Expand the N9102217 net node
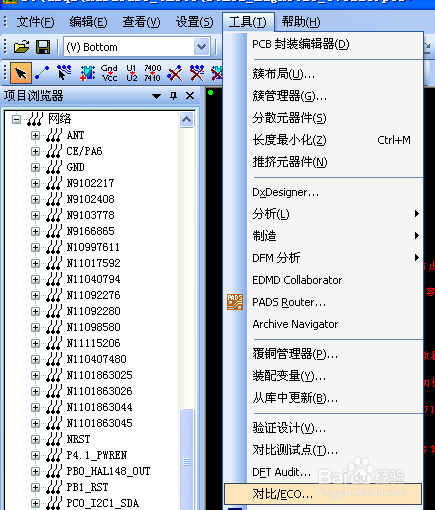Image resolution: width=435 pixels, height=510 pixels. (35, 183)
